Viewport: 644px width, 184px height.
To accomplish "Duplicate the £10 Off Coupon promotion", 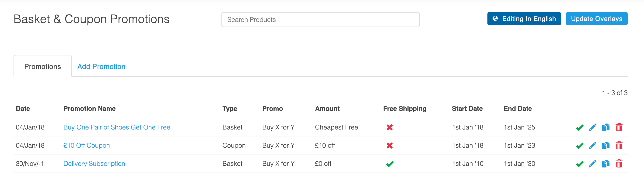I will pos(605,145).
